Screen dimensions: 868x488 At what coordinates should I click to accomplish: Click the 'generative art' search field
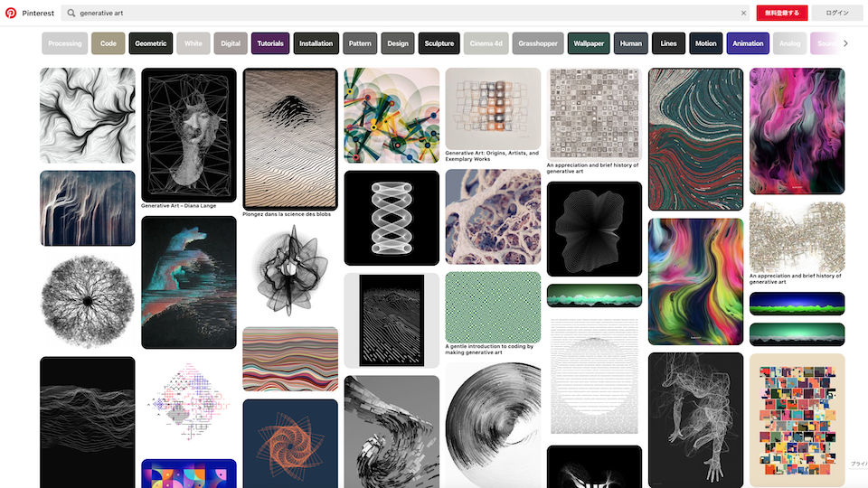407,13
